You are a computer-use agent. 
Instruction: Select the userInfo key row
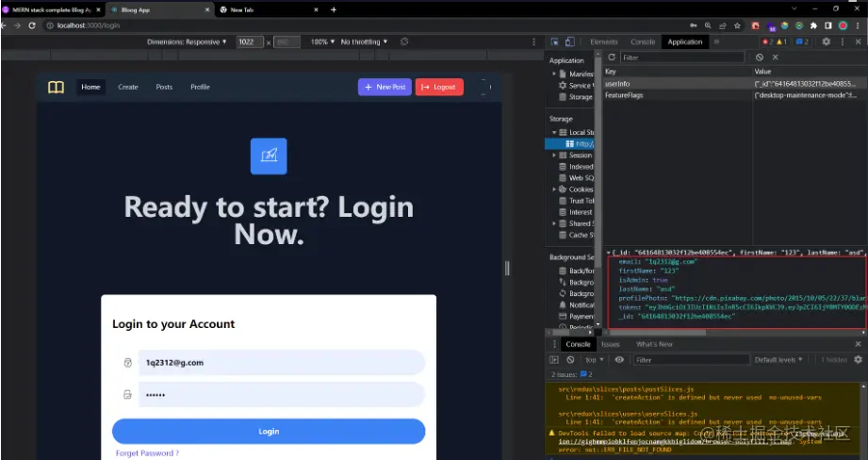tap(735, 84)
